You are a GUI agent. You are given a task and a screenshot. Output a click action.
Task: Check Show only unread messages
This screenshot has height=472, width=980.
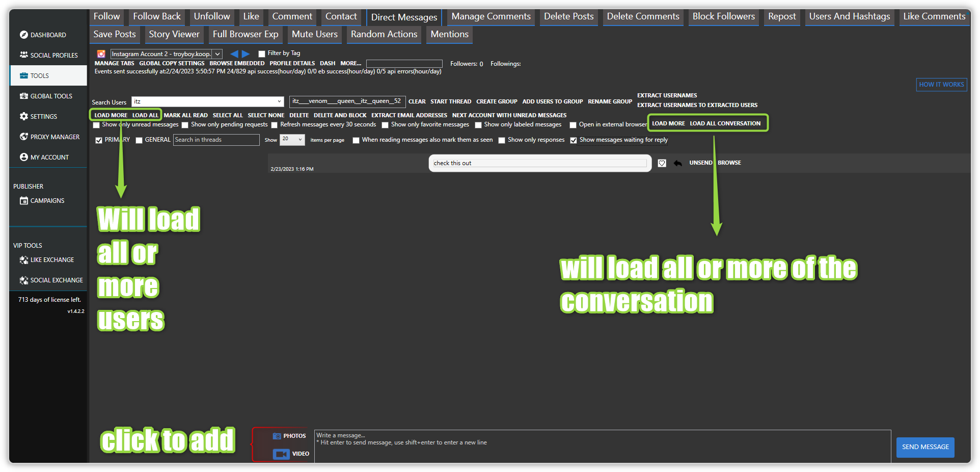96,124
